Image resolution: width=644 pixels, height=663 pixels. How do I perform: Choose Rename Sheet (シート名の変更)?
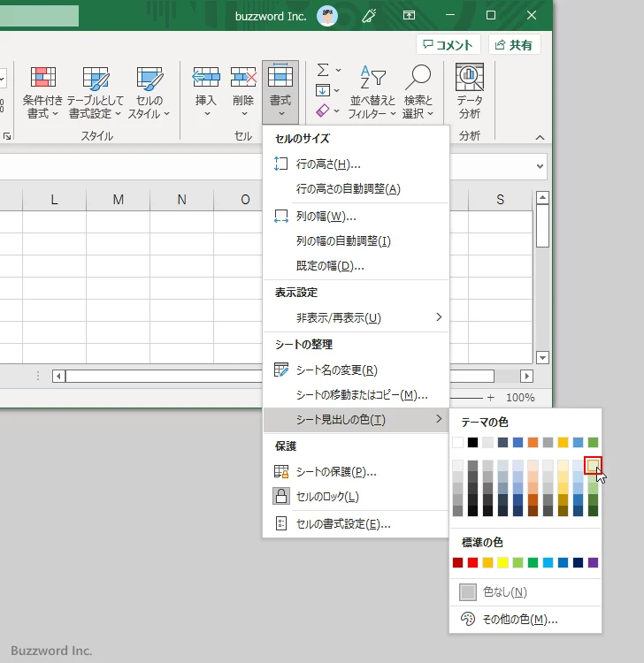[356, 370]
